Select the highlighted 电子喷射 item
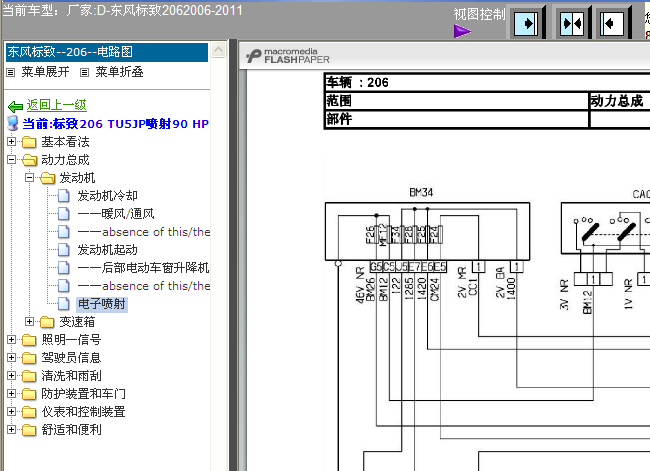This screenshot has height=471, width=650. tap(102, 304)
